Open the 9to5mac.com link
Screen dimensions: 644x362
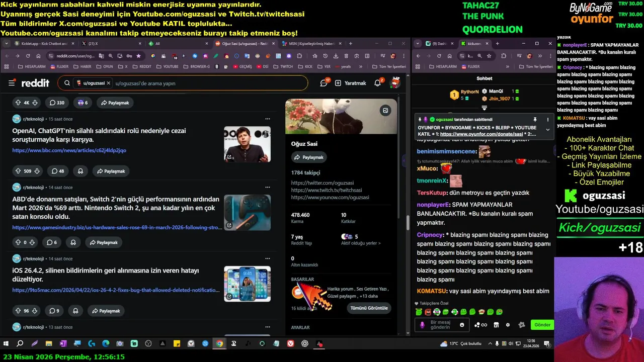116,290
